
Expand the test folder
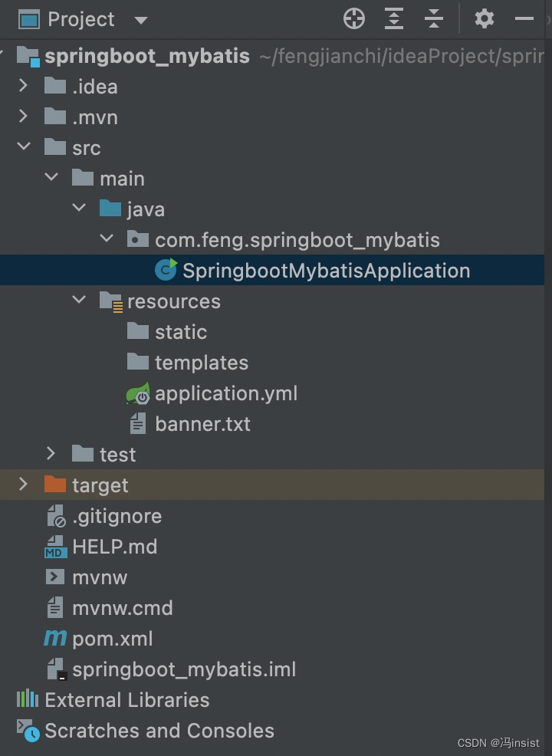(49, 454)
